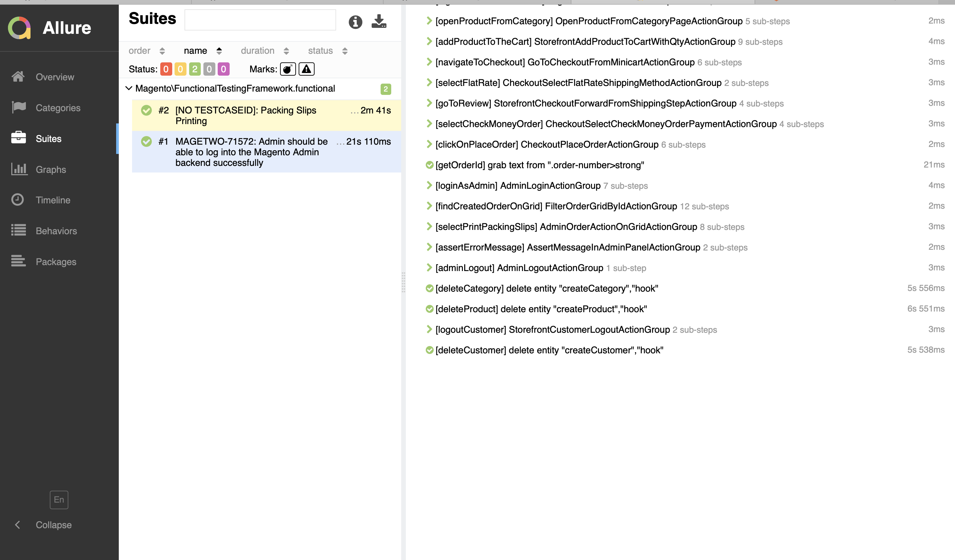Go to Overview in the sidebar
The width and height of the screenshot is (955, 560).
click(55, 77)
